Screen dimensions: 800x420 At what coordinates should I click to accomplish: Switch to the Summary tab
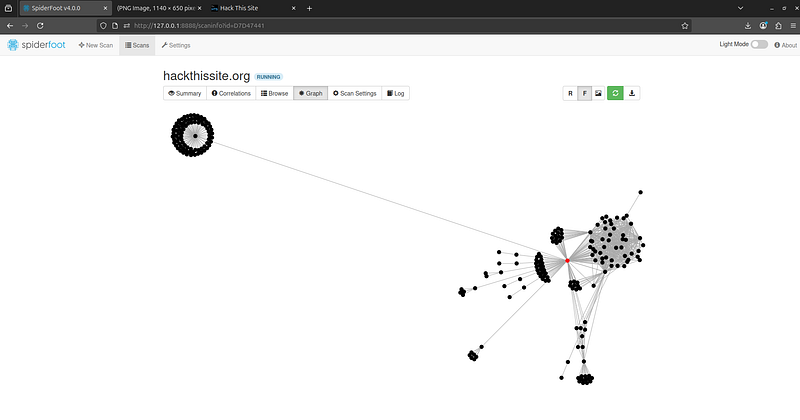pos(185,93)
